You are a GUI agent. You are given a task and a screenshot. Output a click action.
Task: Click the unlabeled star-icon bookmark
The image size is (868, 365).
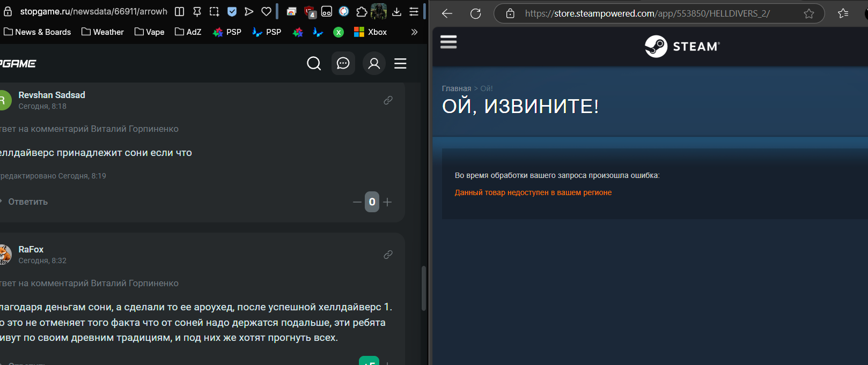(x=298, y=32)
